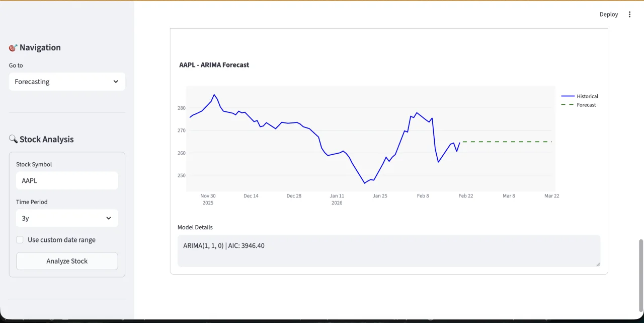This screenshot has width=644, height=323.
Task: Enable Use custom date range checkbox
Action: pyautogui.click(x=20, y=240)
